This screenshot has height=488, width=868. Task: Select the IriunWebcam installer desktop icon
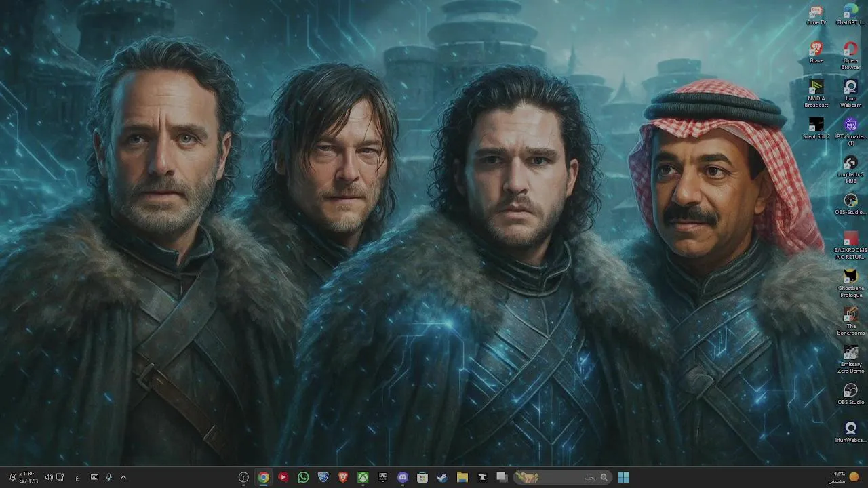[850, 432]
